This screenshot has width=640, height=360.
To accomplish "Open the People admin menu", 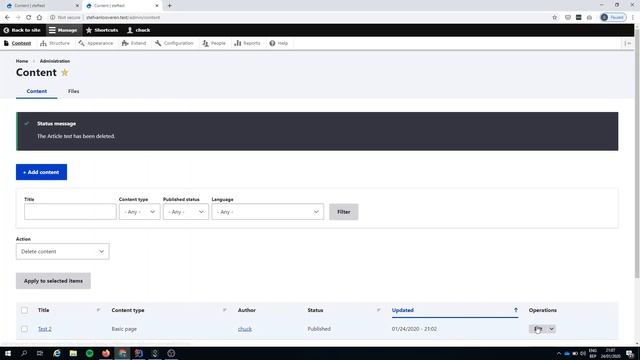I will 214,43.
